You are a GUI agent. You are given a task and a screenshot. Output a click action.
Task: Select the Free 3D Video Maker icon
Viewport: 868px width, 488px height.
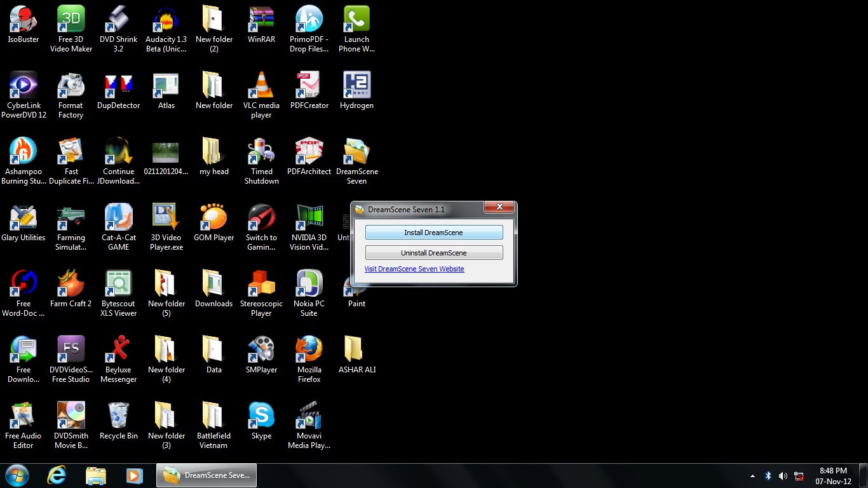pos(71,29)
